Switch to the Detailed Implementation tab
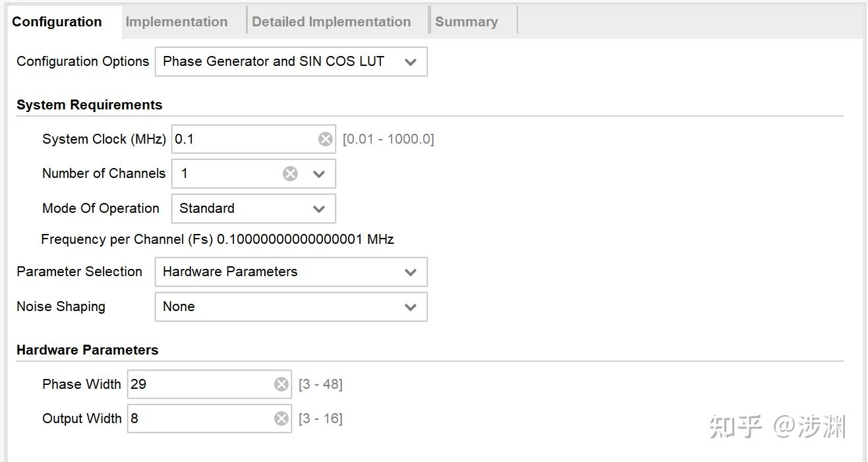This screenshot has width=868, height=462. tap(331, 22)
